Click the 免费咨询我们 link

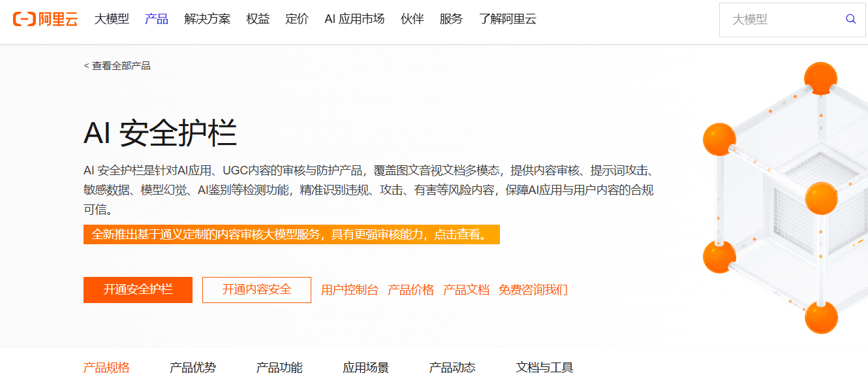point(533,290)
